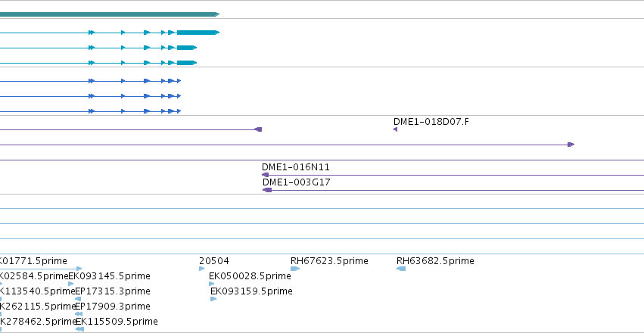Screen dimensions: 644x333
Task: Select the K02584.5prime EST label
Action: [34, 276]
